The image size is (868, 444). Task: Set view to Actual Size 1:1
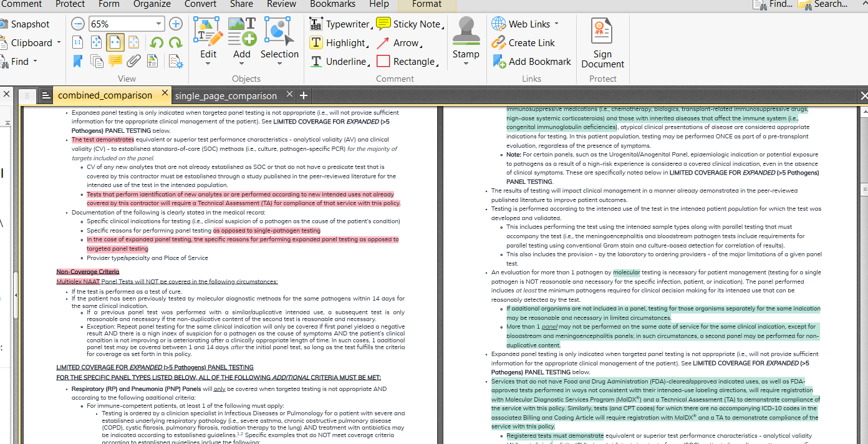(x=78, y=42)
